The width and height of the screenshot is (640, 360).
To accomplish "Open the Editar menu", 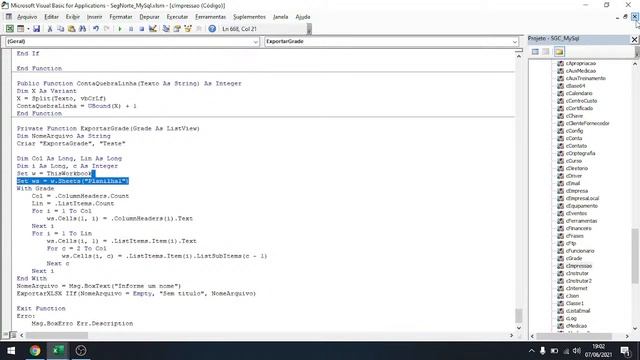I will tap(51, 17).
